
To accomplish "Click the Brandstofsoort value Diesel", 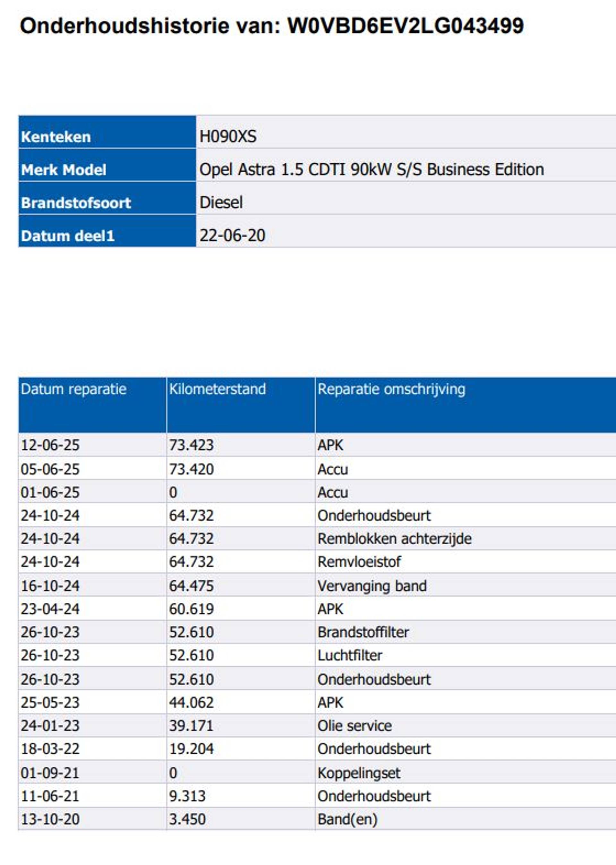I will click(x=221, y=203).
